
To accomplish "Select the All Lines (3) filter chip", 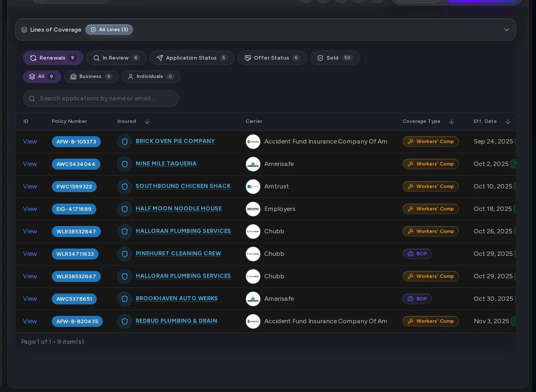I will [x=109, y=30].
